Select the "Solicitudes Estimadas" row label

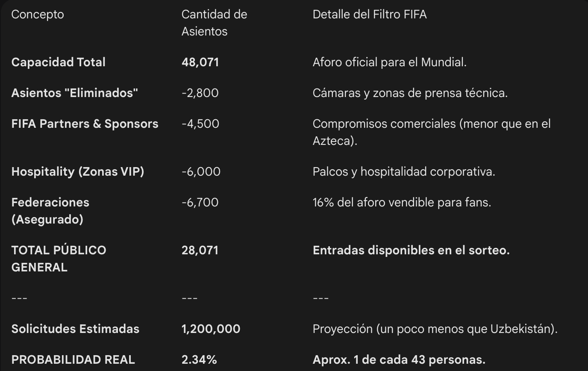pos(75,329)
